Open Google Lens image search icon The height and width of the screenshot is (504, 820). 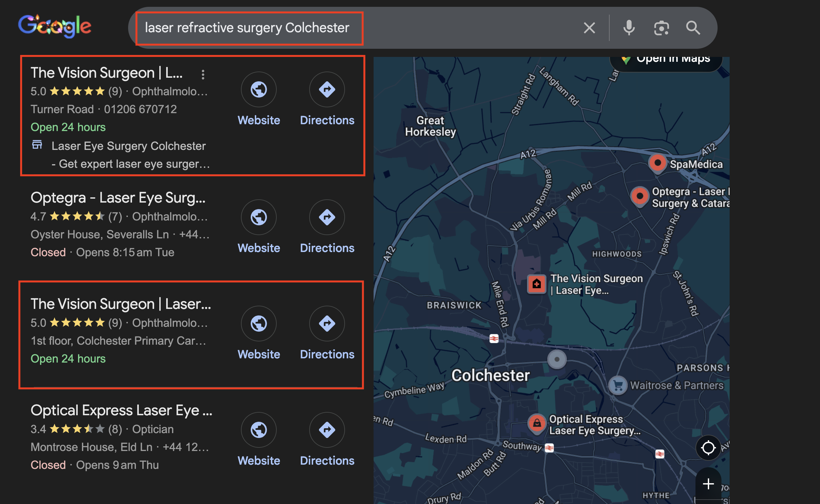[661, 28]
